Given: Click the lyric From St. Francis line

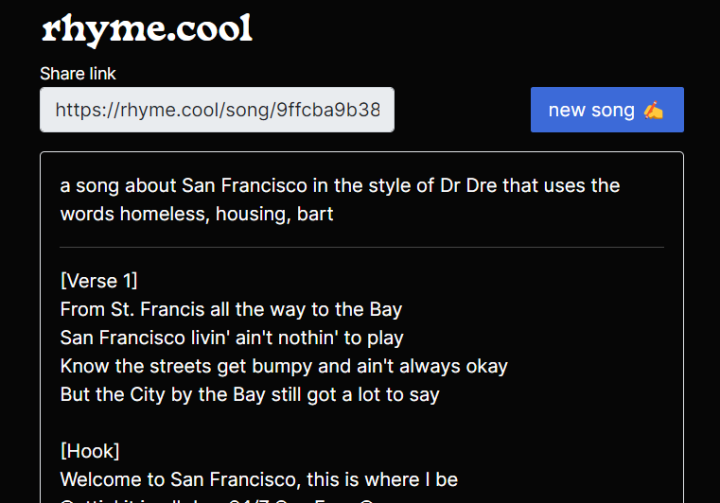Looking at the screenshot, I should [x=231, y=309].
